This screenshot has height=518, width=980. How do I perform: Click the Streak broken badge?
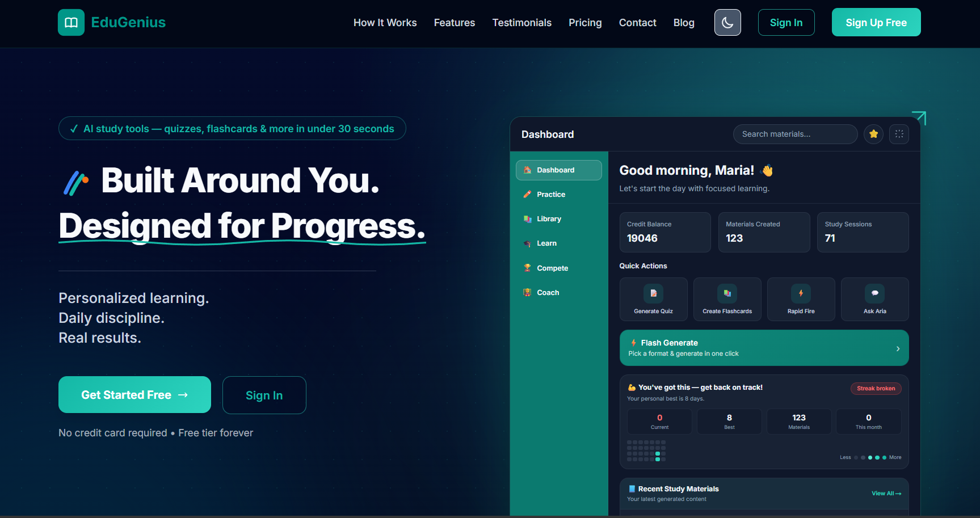(876, 389)
